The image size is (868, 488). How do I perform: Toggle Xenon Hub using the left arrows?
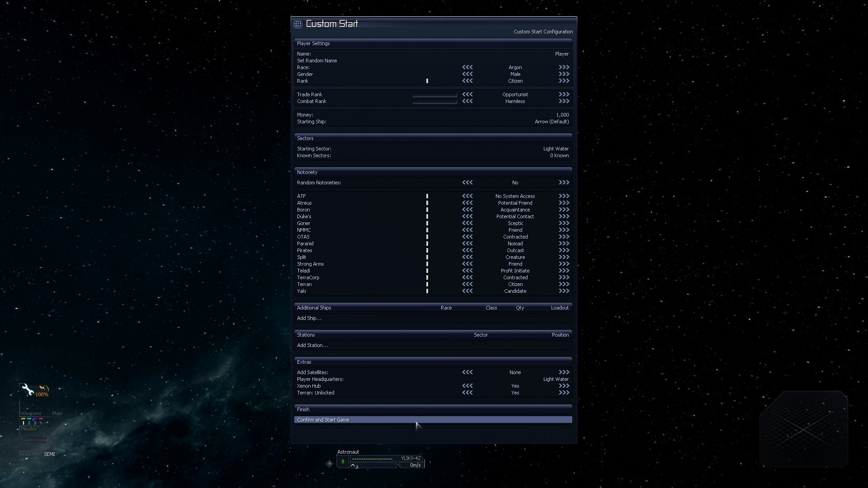point(467,386)
